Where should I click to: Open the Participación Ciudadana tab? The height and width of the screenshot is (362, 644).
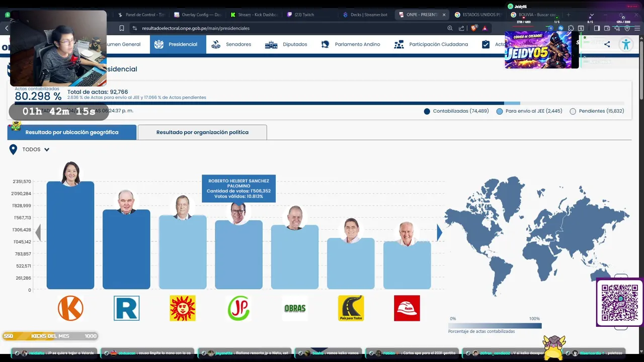pos(431,44)
